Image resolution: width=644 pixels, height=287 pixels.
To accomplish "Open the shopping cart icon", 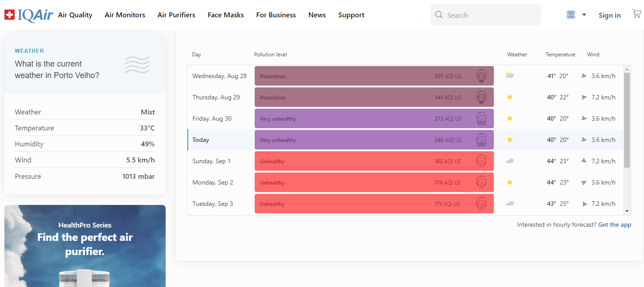I will point(636,14).
